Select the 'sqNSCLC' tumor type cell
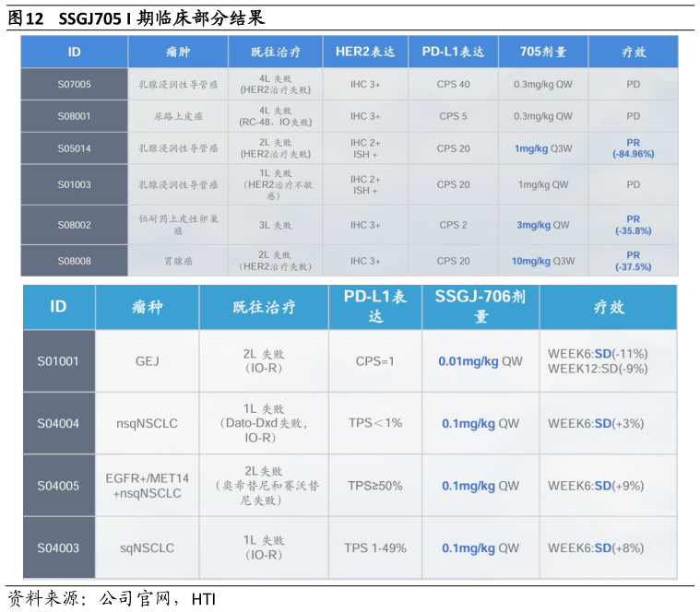 [147, 547]
